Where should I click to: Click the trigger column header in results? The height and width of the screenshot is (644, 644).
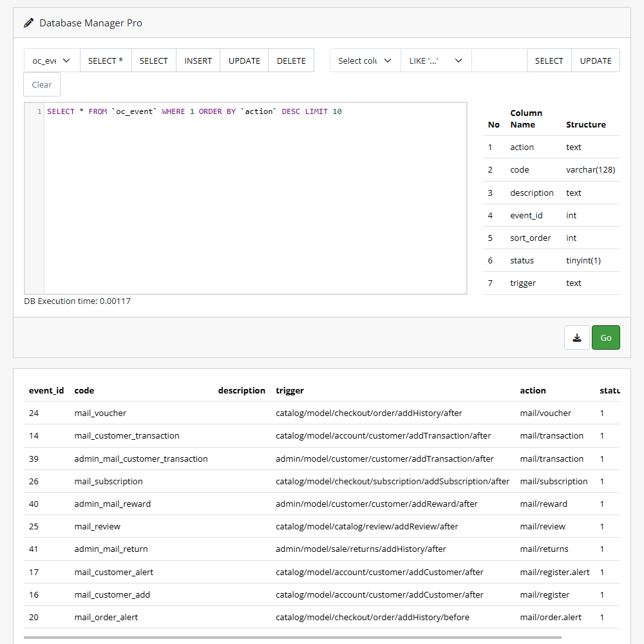pos(290,390)
